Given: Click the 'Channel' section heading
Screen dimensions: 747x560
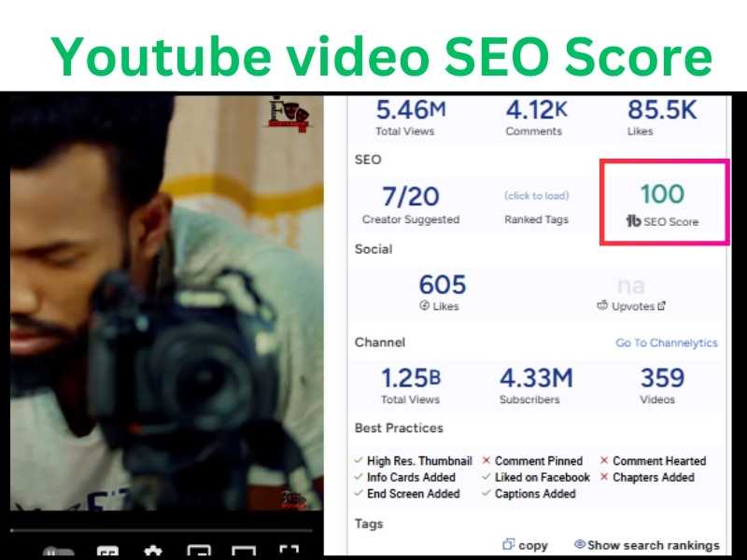Looking at the screenshot, I should (380, 343).
